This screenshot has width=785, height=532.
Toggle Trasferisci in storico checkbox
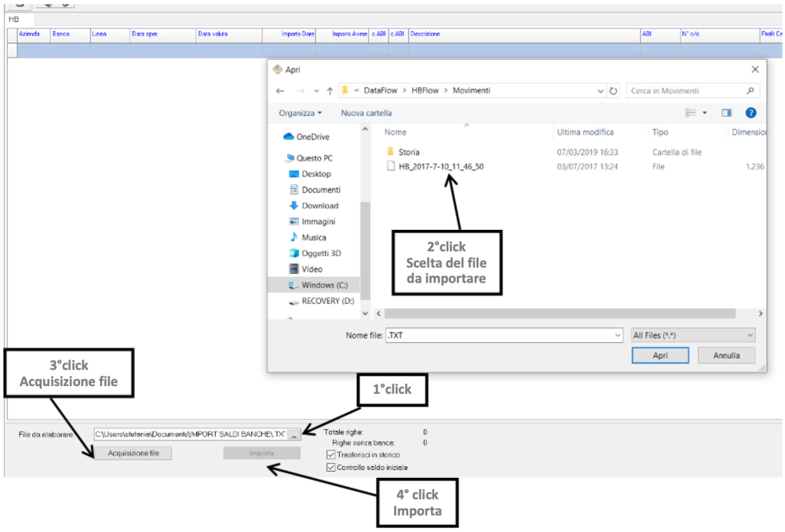pos(330,455)
